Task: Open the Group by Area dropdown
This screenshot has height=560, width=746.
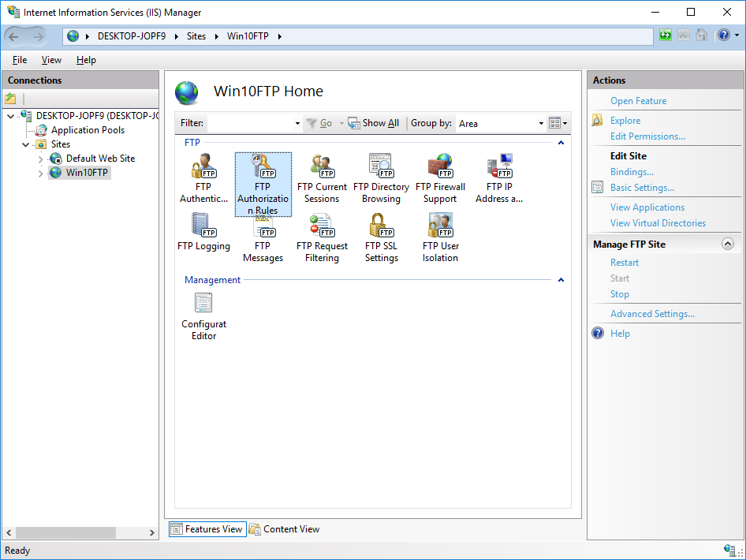Action: click(x=501, y=124)
